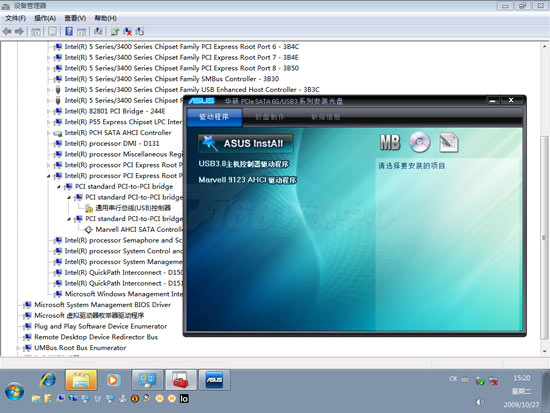Screen dimensions: 550x413
Task: Open the 操作(A) menu
Action: pos(45,18)
